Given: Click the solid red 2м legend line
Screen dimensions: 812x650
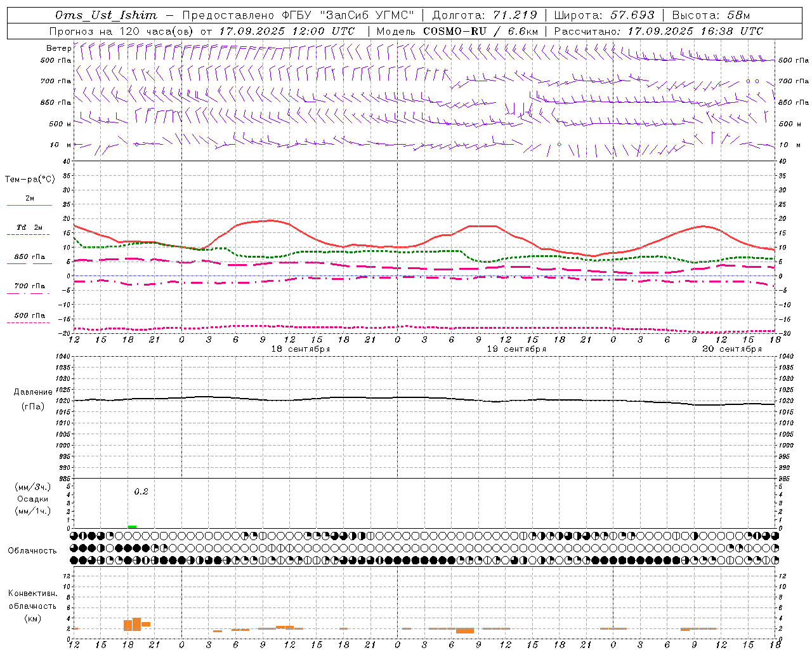Looking at the screenshot, I should [29, 206].
